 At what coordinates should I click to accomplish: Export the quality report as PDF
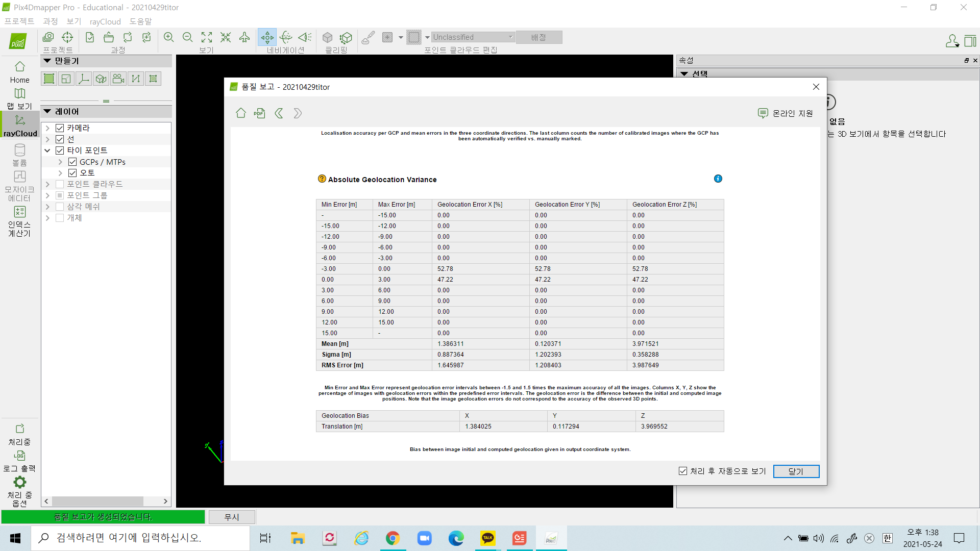pos(259,113)
